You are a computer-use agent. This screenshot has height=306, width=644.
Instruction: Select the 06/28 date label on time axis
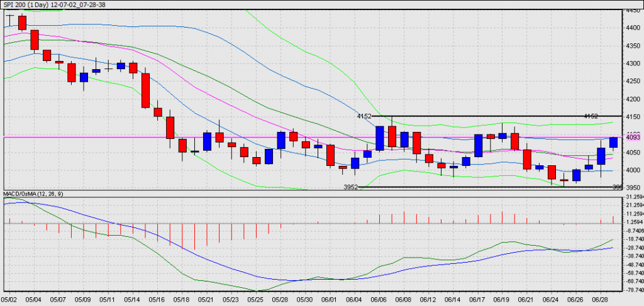(x=601, y=300)
